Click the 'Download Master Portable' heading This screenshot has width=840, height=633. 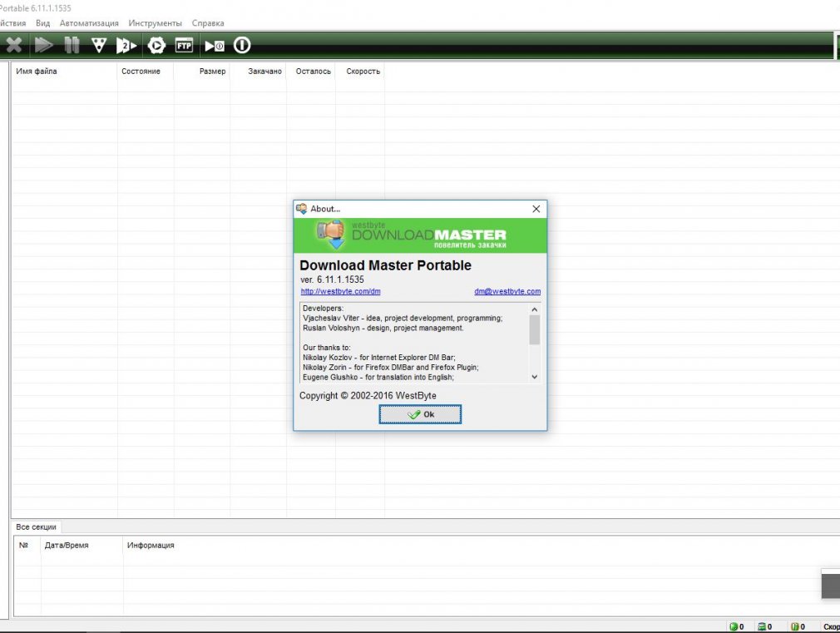click(385, 265)
